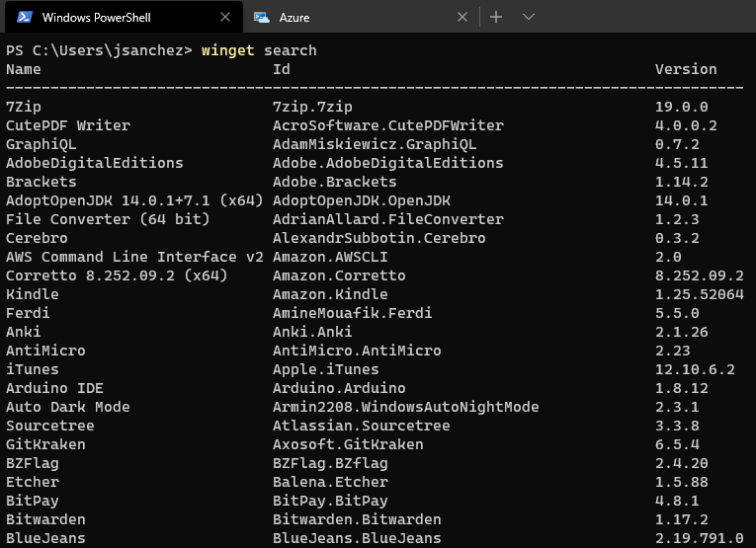Viewport: 756px width, 548px height.
Task: Select the Windows PowerShell tab
Action: point(109,17)
